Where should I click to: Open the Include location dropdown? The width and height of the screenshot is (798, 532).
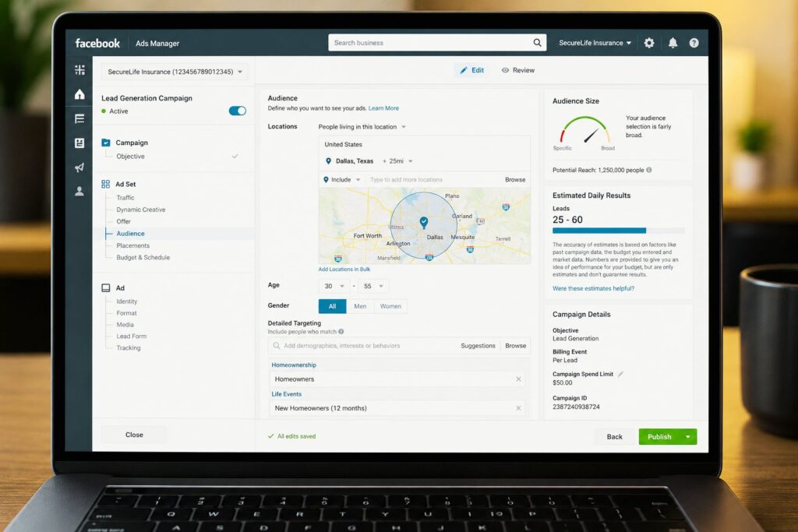(341, 179)
